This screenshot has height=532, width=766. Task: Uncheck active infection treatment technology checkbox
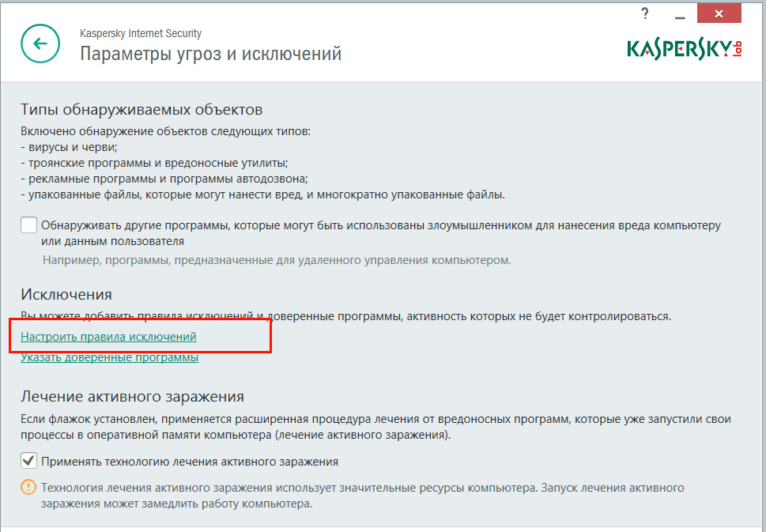pyautogui.click(x=28, y=461)
